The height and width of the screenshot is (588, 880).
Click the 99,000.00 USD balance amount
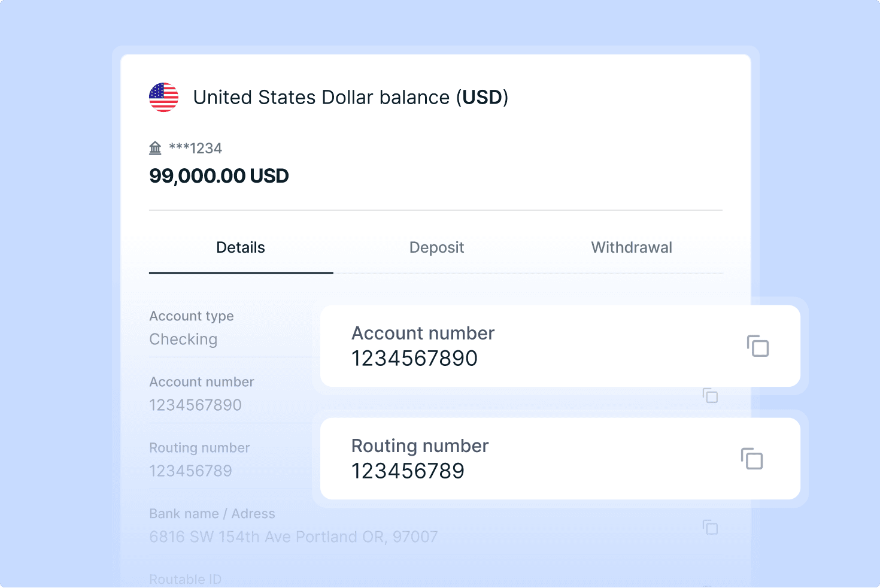pos(219,175)
